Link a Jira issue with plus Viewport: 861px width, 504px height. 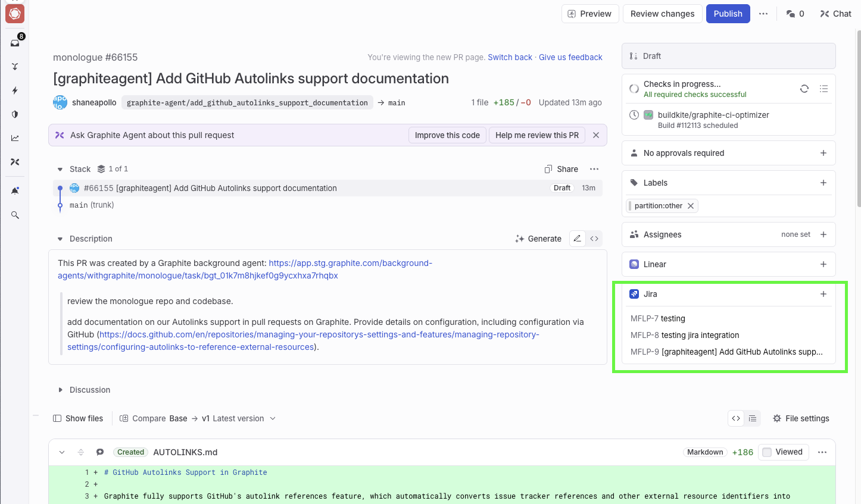[823, 294]
